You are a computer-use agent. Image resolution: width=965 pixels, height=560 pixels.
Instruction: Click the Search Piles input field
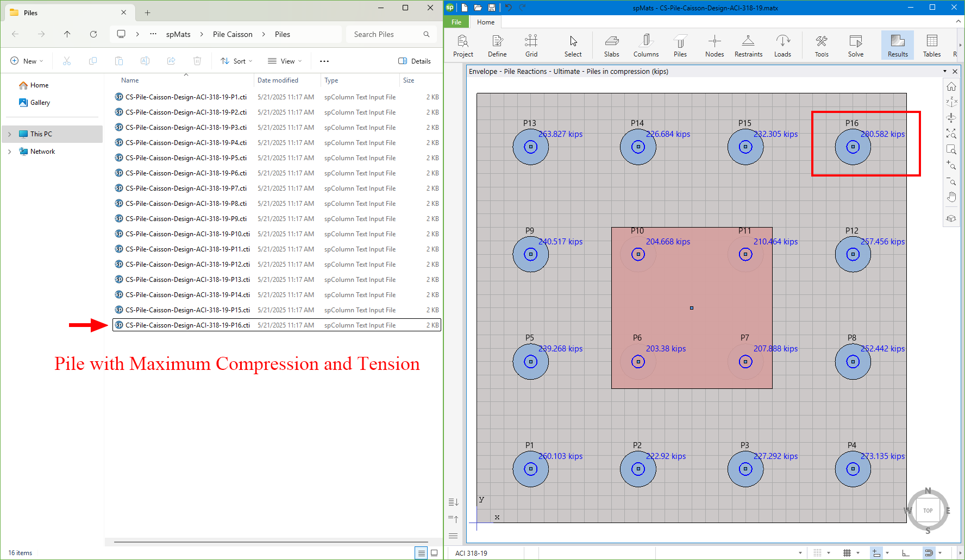click(386, 34)
